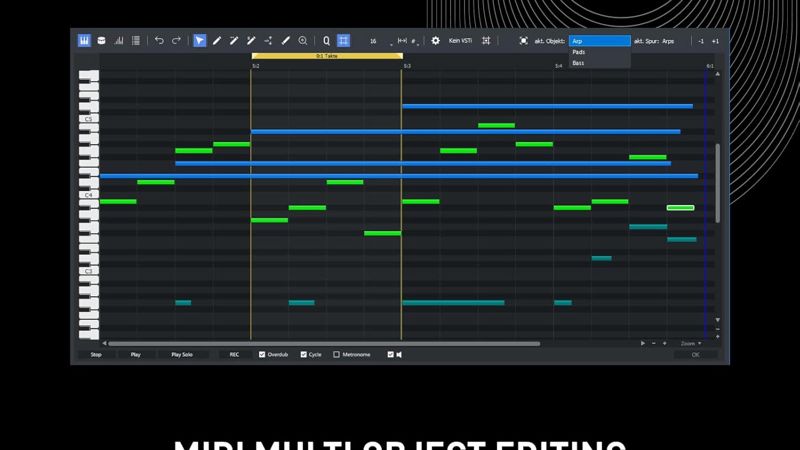Toggle the speaker audition checkbox
Viewport: 800px width, 450px height.
pos(390,355)
